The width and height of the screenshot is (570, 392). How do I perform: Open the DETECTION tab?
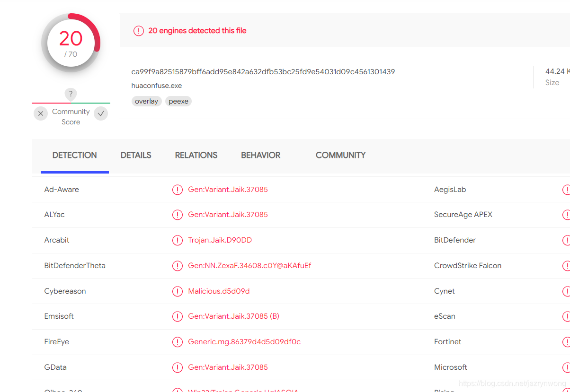[74, 155]
